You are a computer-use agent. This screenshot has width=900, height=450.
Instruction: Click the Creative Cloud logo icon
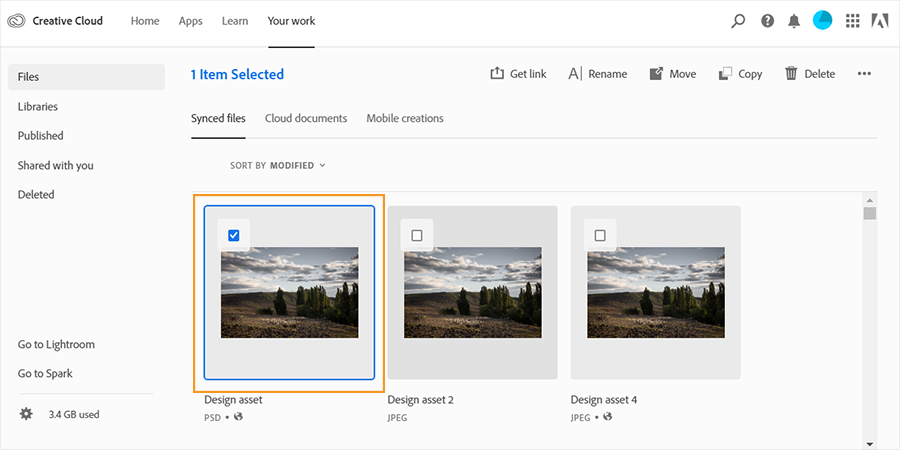17,21
